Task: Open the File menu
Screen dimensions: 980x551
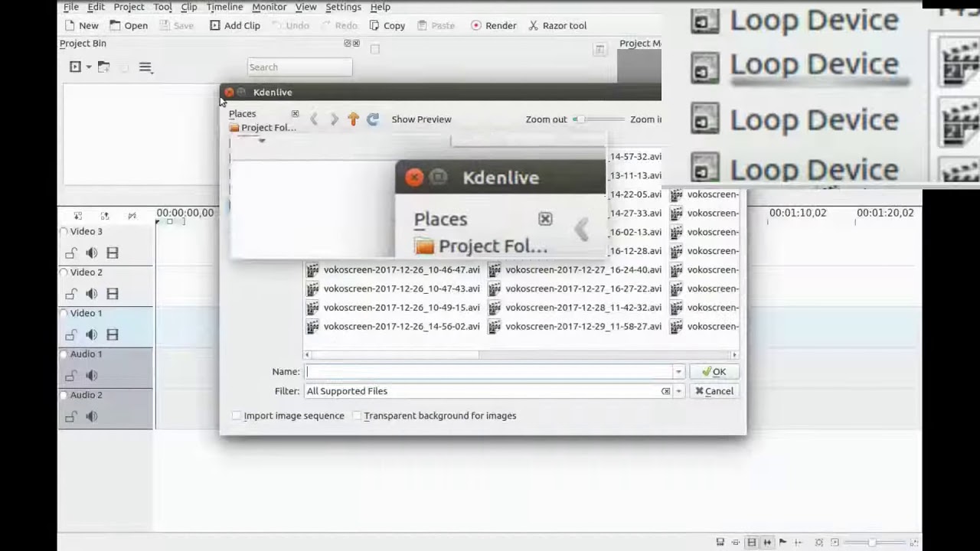Action: (70, 7)
